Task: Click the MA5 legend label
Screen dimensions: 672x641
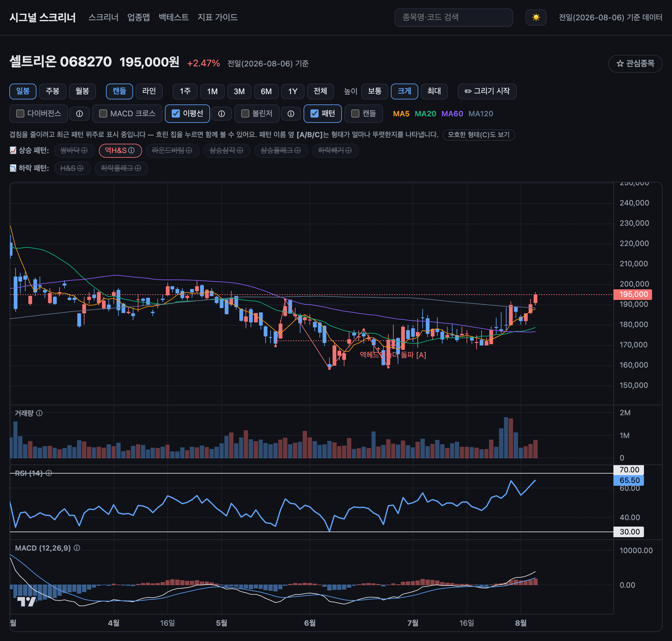Action: pyautogui.click(x=401, y=114)
